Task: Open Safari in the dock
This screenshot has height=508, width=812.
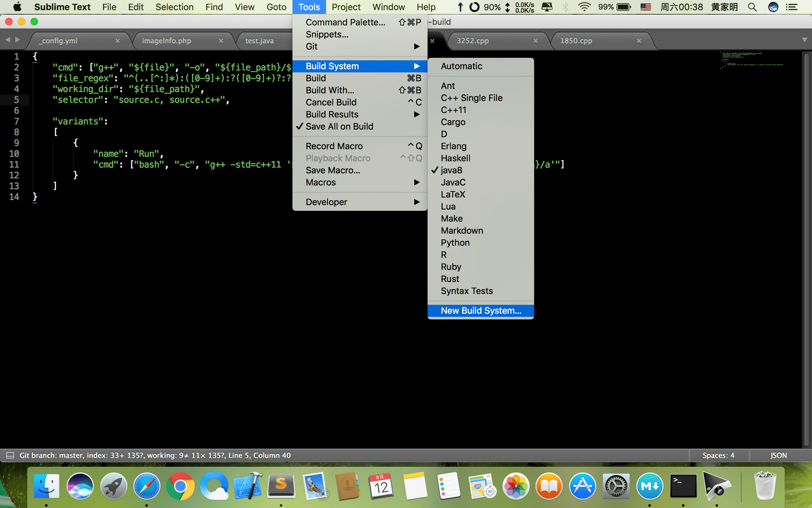Action: (x=147, y=486)
